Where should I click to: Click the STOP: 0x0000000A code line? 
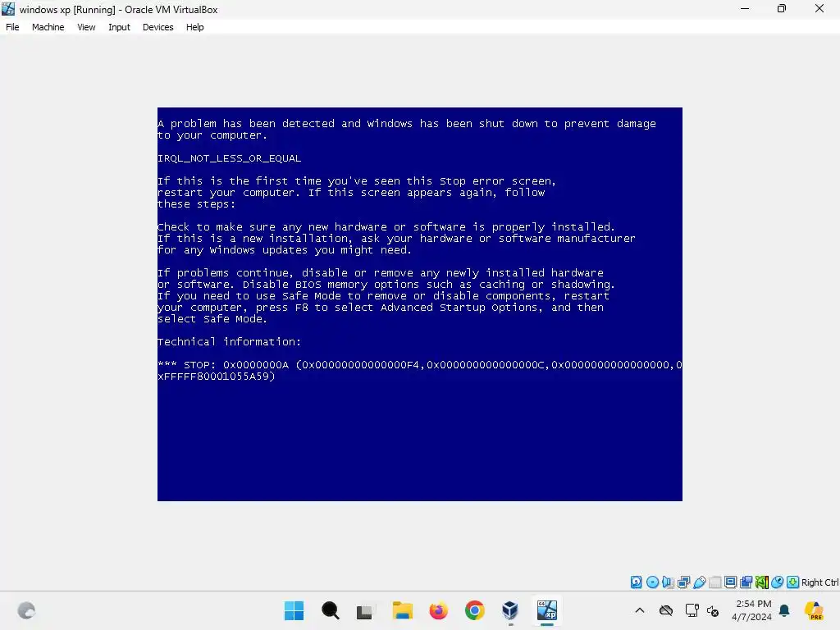pos(419,370)
